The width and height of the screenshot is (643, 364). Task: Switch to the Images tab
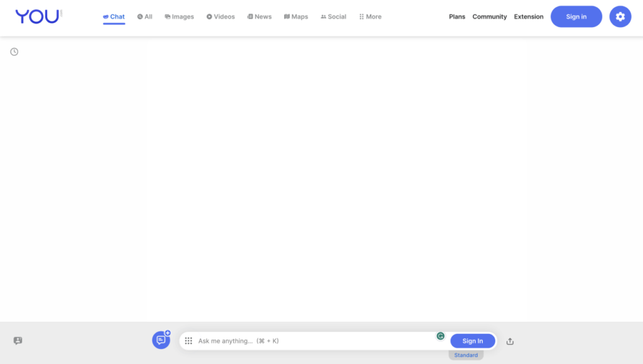click(x=179, y=16)
